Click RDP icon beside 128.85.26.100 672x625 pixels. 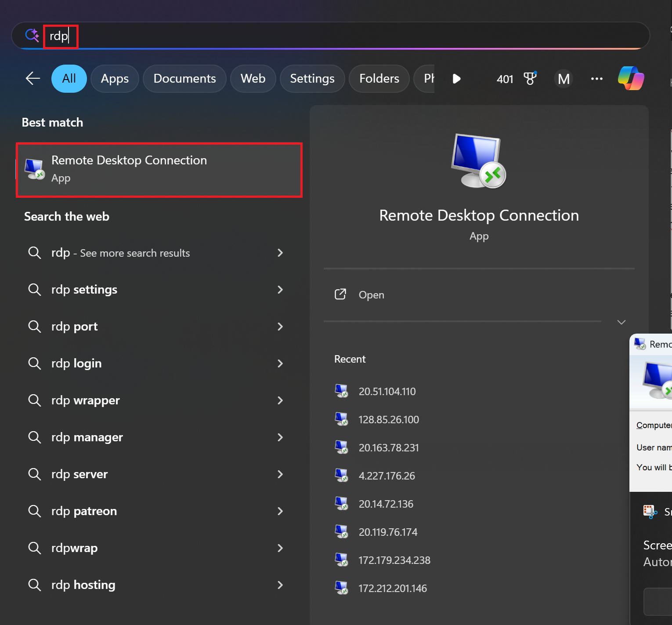(341, 419)
